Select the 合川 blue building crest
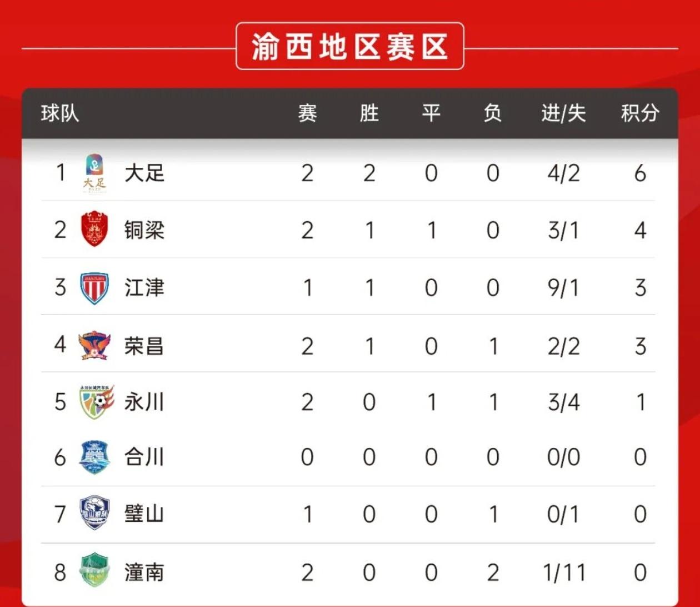The image size is (700, 607). [x=94, y=457]
